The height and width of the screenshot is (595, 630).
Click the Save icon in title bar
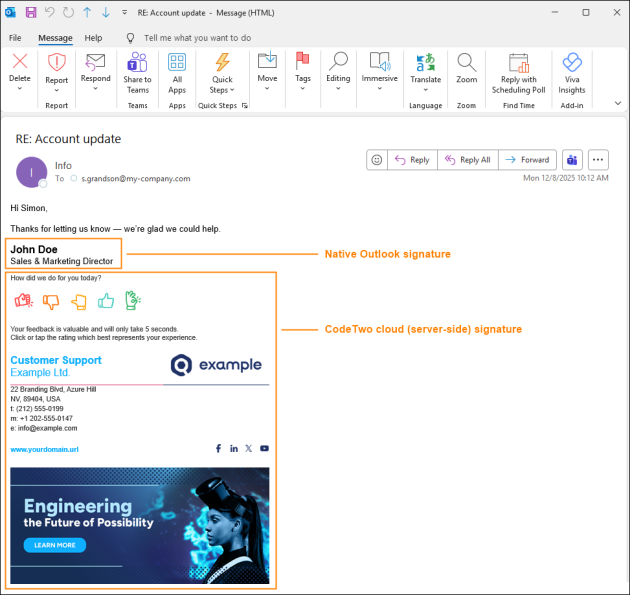[31, 12]
